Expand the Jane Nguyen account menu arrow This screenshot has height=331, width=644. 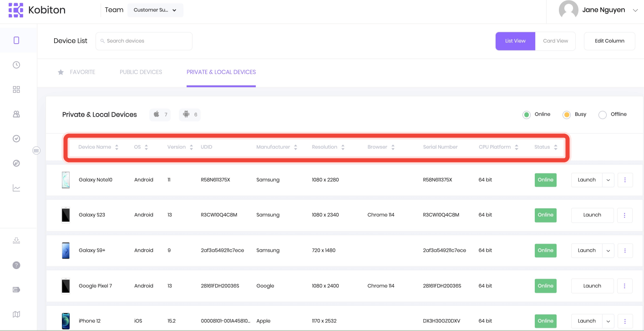pos(635,10)
